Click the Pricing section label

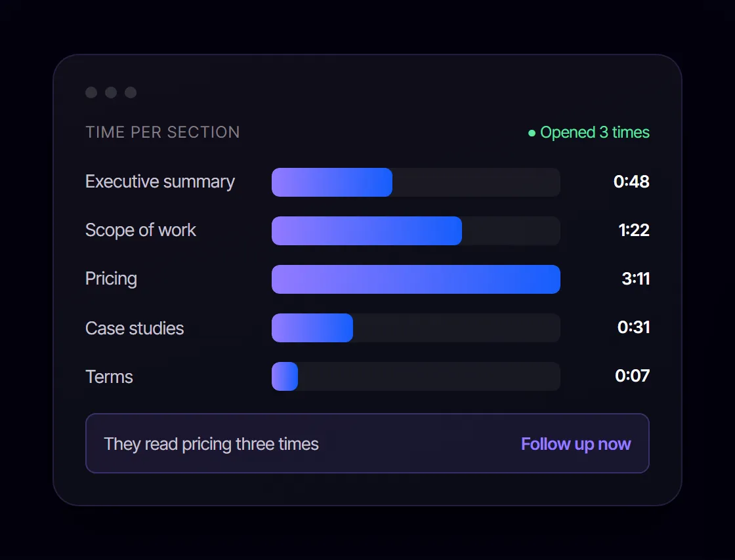(x=111, y=279)
